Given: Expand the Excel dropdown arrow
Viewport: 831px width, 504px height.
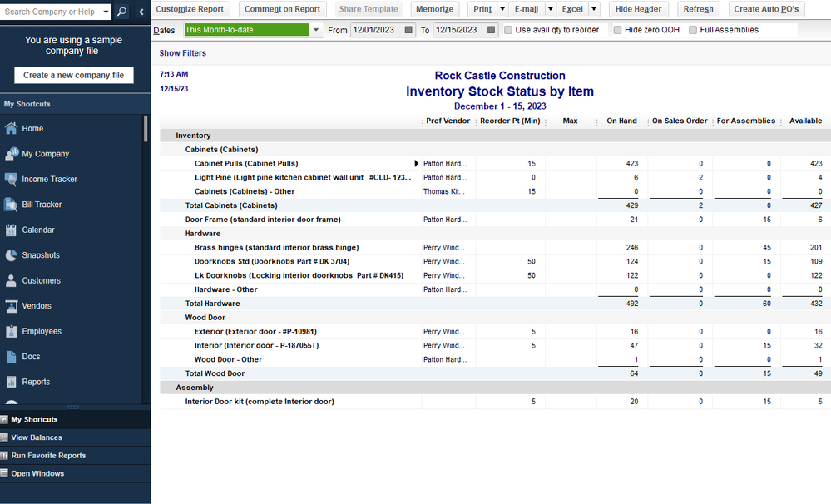Looking at the screenshot, I should tap(594, 9).
